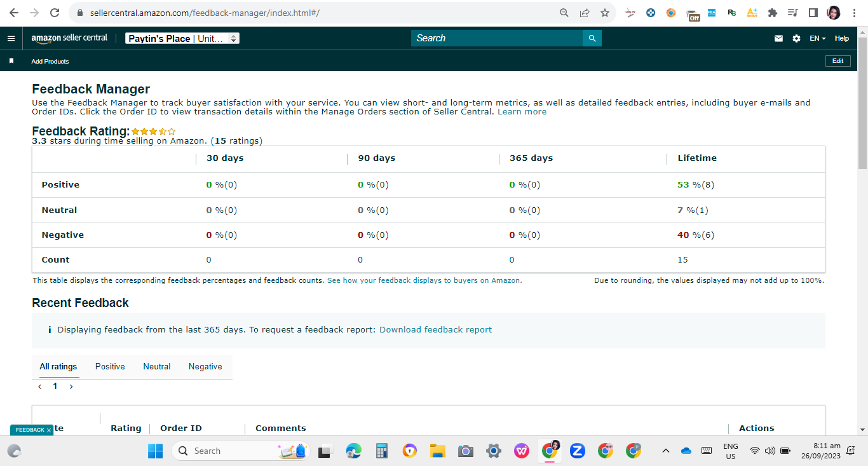
Task: Launch Calculator from the taskbar
Action: [382, 451]
